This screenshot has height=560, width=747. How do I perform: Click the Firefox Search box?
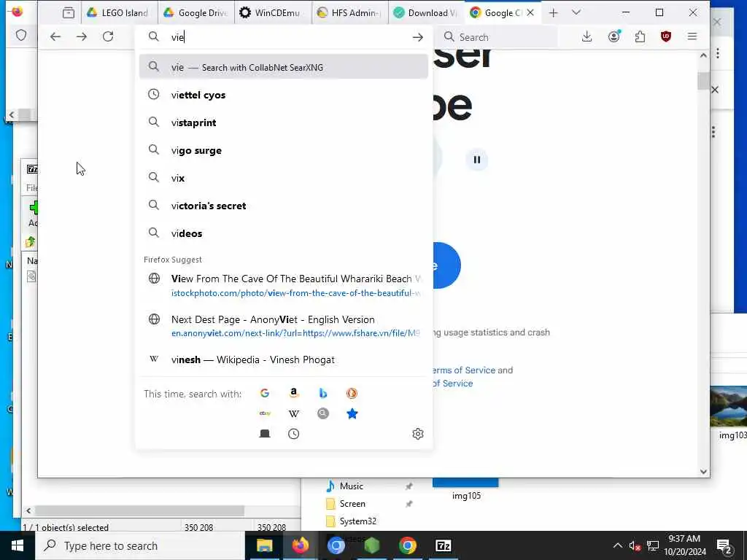pos(498,37)
